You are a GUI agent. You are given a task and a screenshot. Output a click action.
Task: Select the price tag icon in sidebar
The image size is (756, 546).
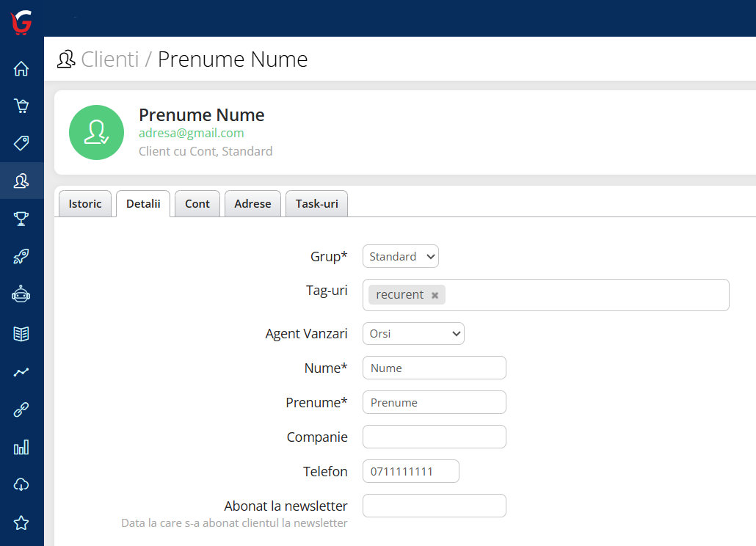click(21, 142)
